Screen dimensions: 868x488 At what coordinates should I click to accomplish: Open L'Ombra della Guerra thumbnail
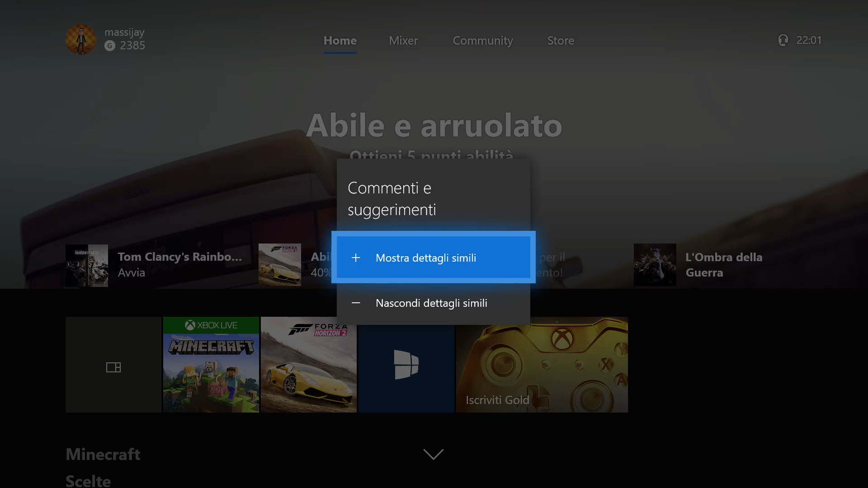tap(655, 265)
